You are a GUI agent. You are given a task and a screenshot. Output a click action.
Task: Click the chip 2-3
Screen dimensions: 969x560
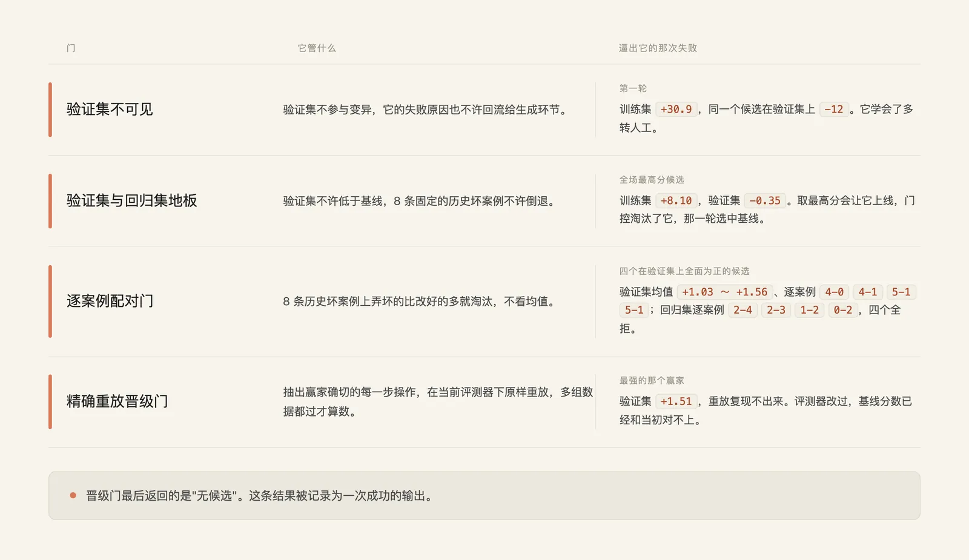pos(776,311)
